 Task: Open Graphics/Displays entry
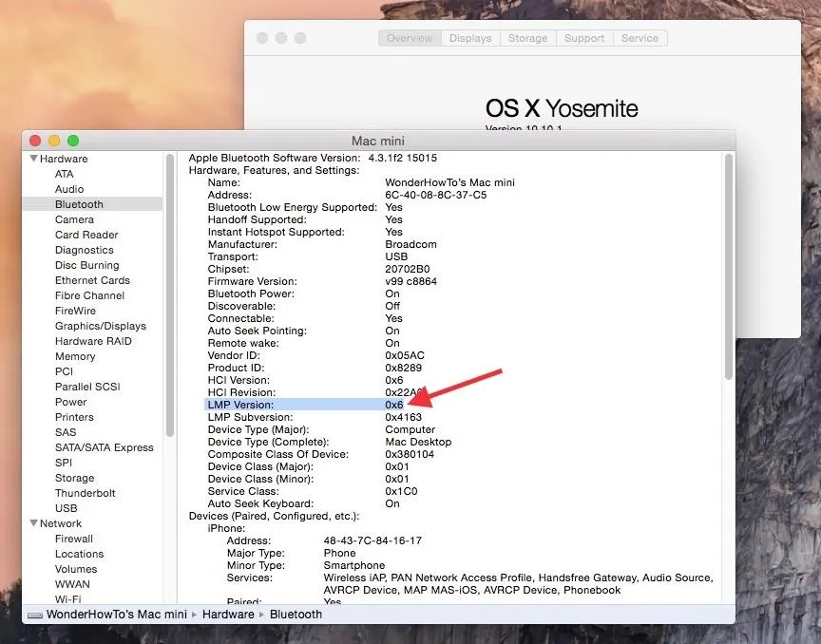coord(101,326)
